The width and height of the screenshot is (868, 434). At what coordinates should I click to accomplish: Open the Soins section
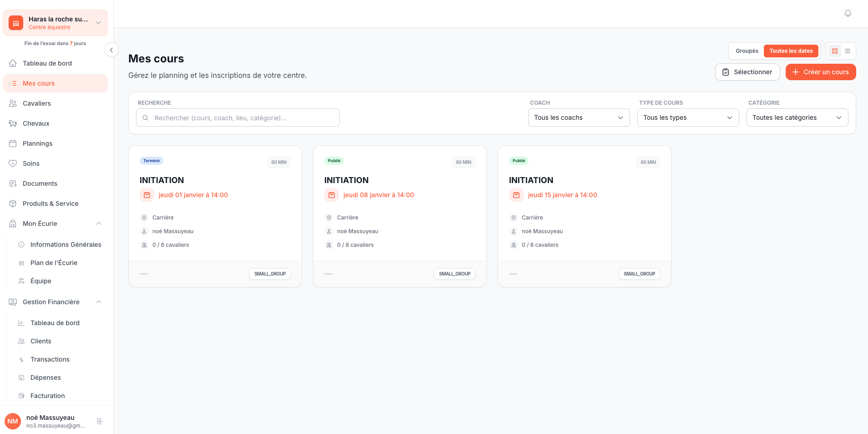click(31, 163)
